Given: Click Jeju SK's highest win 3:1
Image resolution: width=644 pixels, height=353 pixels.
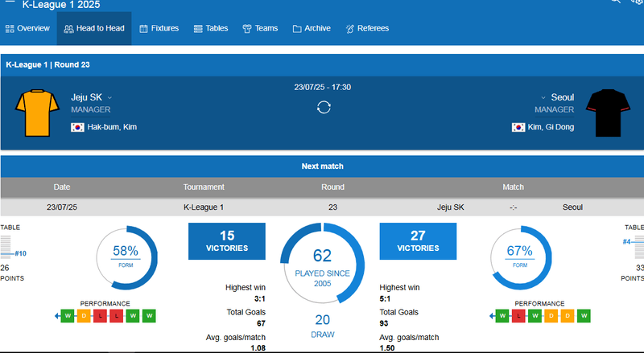Looking at the screenshot, I should click(x=260, y=299).
